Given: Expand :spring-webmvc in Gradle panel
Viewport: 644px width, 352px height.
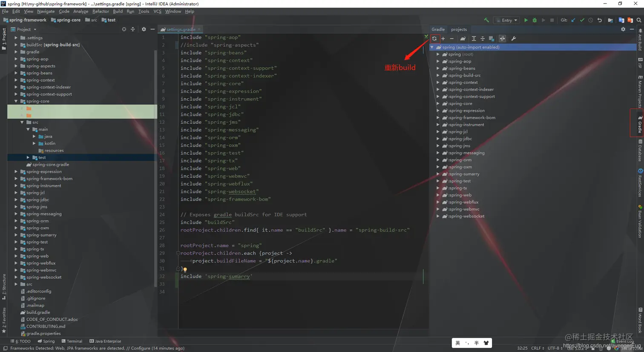Looking at the screenshot, I should pyautogui.click(x=438, y=209).
